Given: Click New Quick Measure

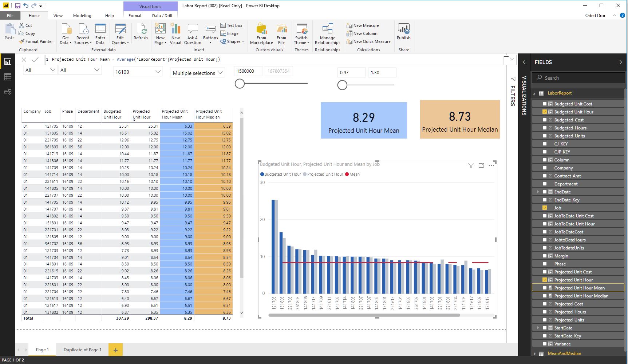Looking at the screenshot, I should pos(368,41).
